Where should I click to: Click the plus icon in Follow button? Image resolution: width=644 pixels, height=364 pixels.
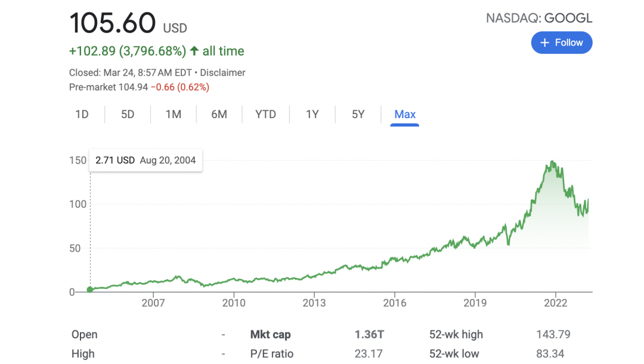point(544,43)
